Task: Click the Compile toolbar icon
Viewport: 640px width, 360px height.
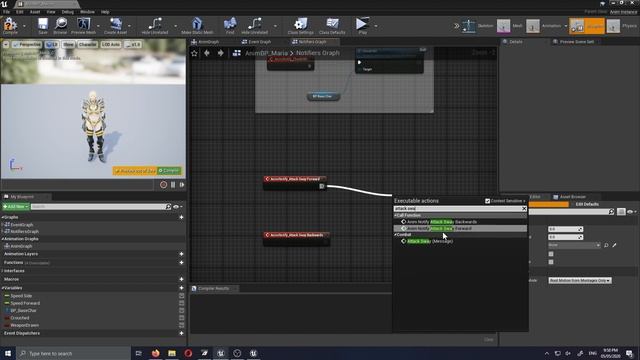Action: (x=10, y=25)
